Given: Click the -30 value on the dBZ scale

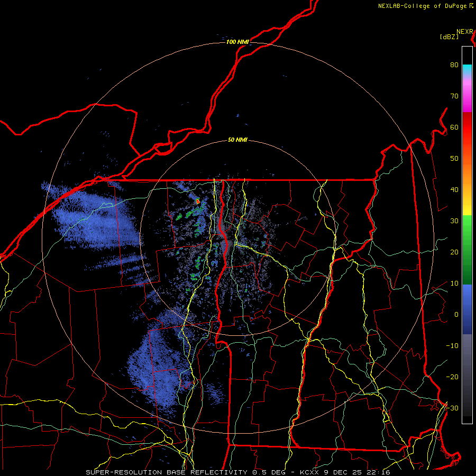Looking at the screenshot, I should point(452,408).
